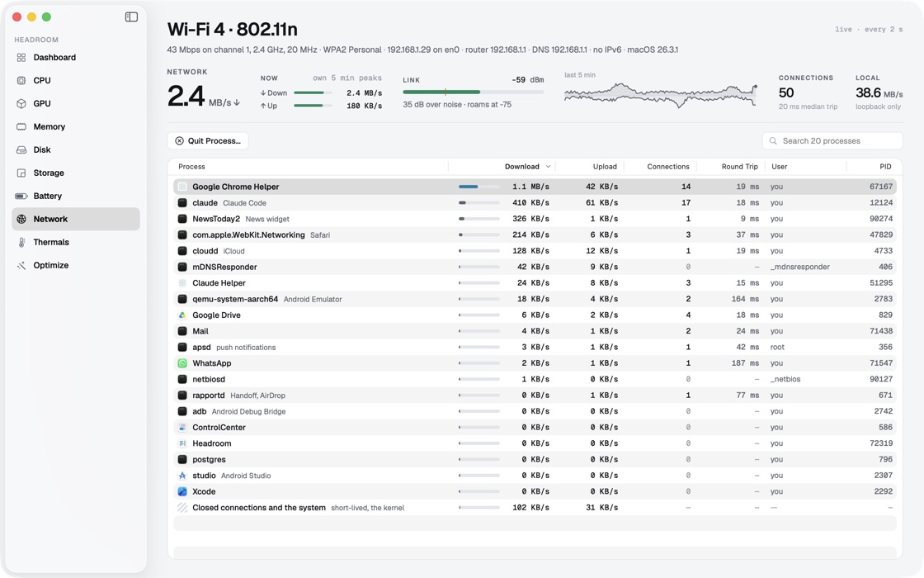This screenshot has width=924, height=578.
Task: Click the Claude Helper row icon
Action: click(182, 283)
